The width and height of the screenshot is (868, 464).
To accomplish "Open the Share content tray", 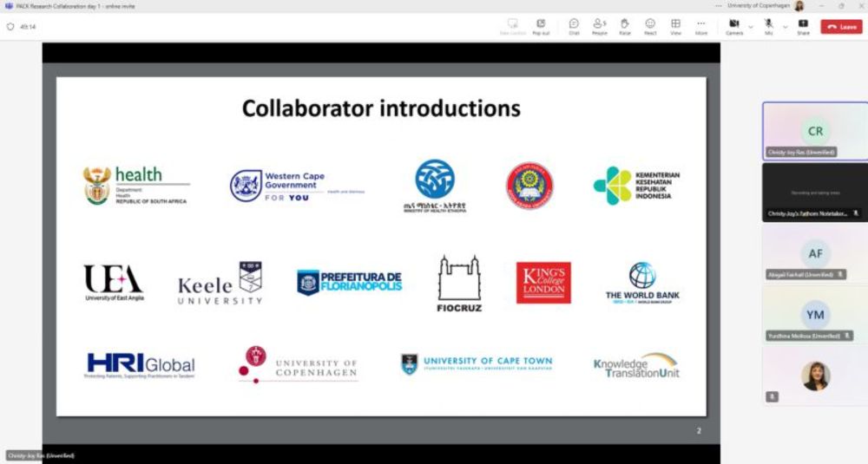I will point(803,27).
